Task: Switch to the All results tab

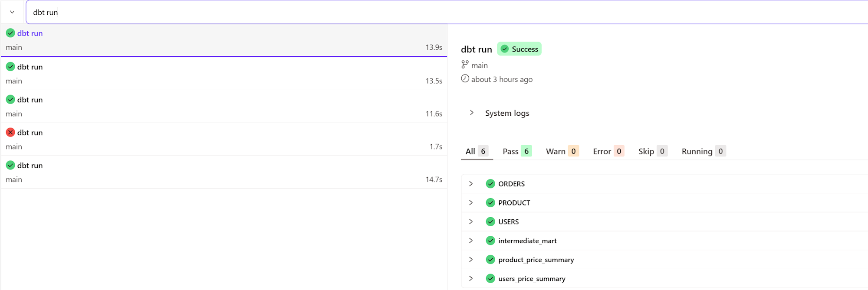Action: click(477, 151)
